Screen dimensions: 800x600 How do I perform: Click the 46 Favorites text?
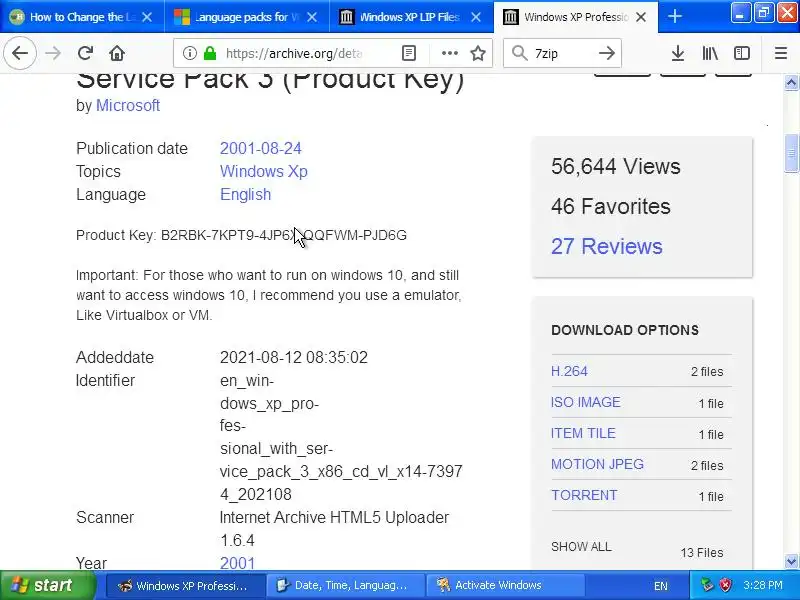tap(611, 206)
